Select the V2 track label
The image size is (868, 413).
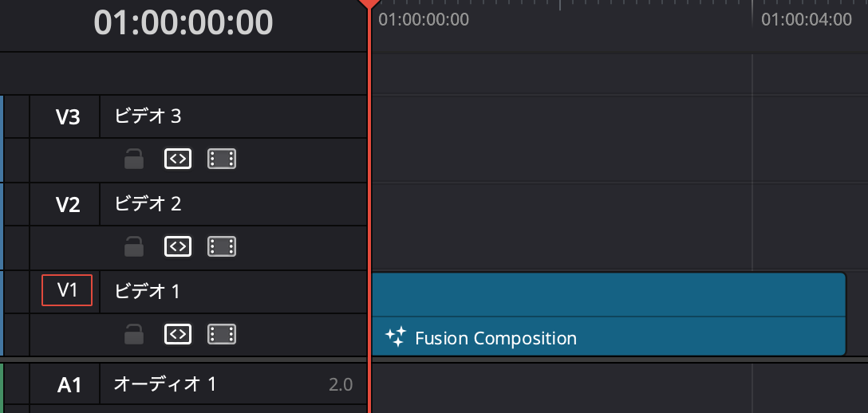point(68,204)
